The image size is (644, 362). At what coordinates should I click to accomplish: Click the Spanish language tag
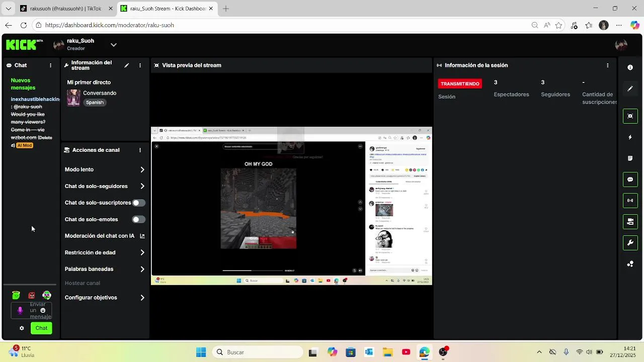[x=95, y=103]
